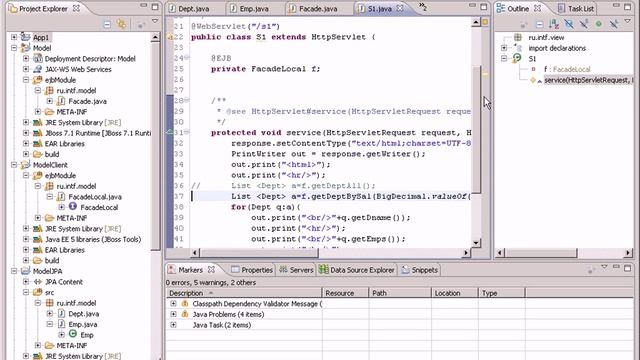Expand Java Problems (4 items) row

pyautogui.click(x=173, y=314)
